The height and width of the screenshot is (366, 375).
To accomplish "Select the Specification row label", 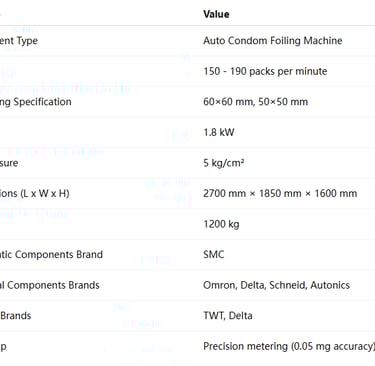I will click(36, 102).
